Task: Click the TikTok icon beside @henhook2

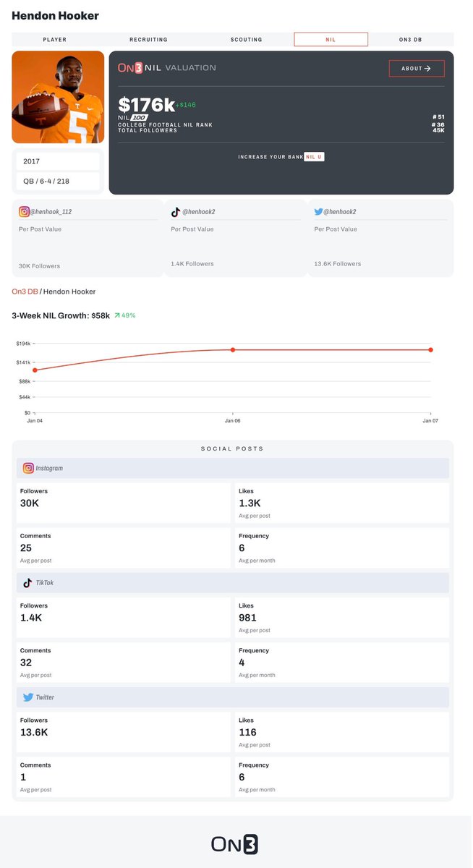Action: (x=175, y=212)
